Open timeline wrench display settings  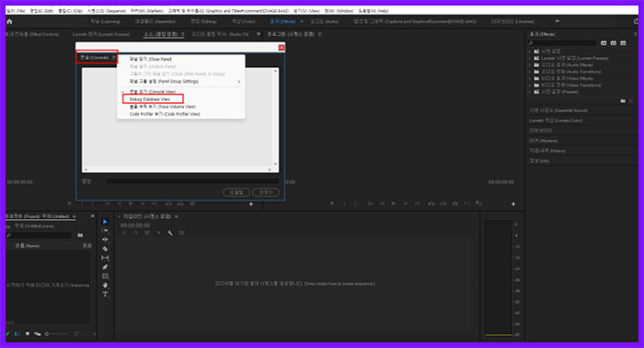pos(169,233)
